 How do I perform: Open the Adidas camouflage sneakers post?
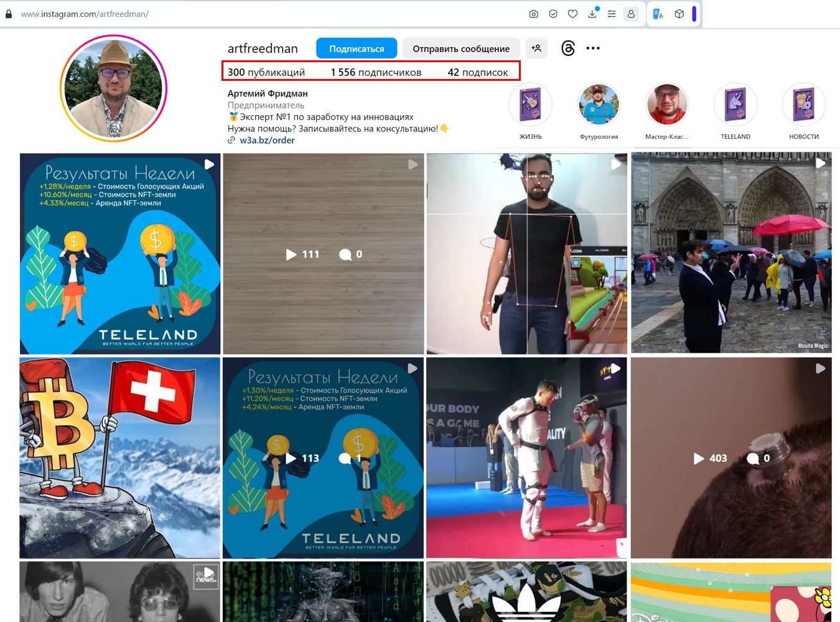point(526,592)
